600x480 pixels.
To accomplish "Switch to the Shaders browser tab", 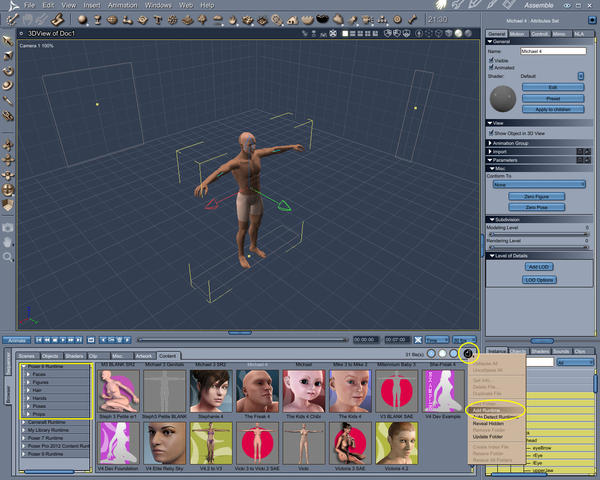I will [x=74, y=356].
